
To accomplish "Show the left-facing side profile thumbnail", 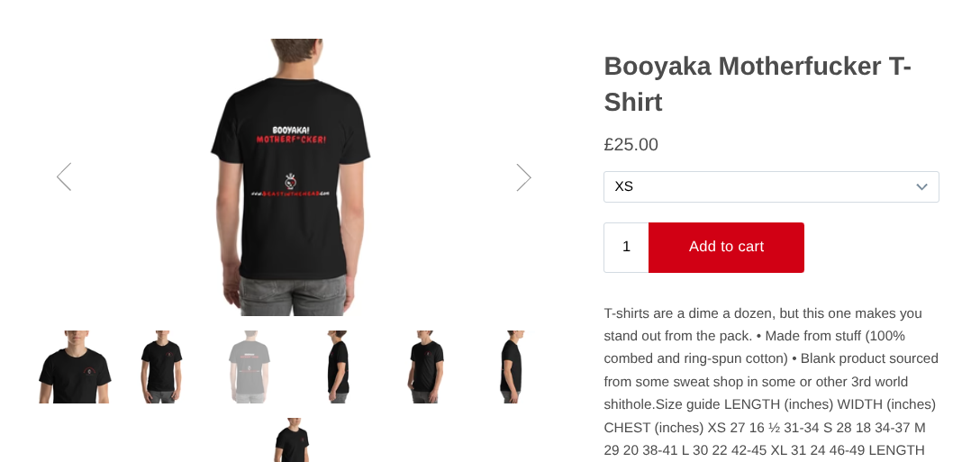I will pos(338,367).
